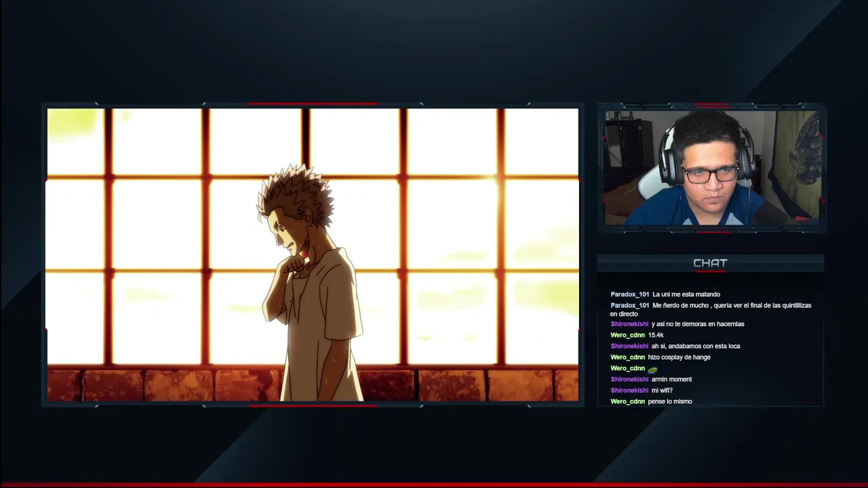Viewport: 868px width, 488px height.
Task: Select Wero_cdnn username next to the frog emote
Action: 627,369
